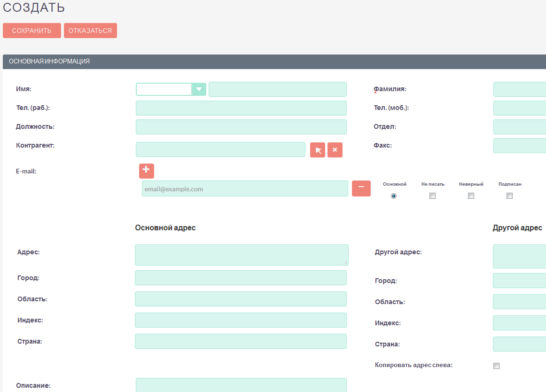
Task: Click the arrow icon to select Контрагент
Action: click(x=318, y=150)
